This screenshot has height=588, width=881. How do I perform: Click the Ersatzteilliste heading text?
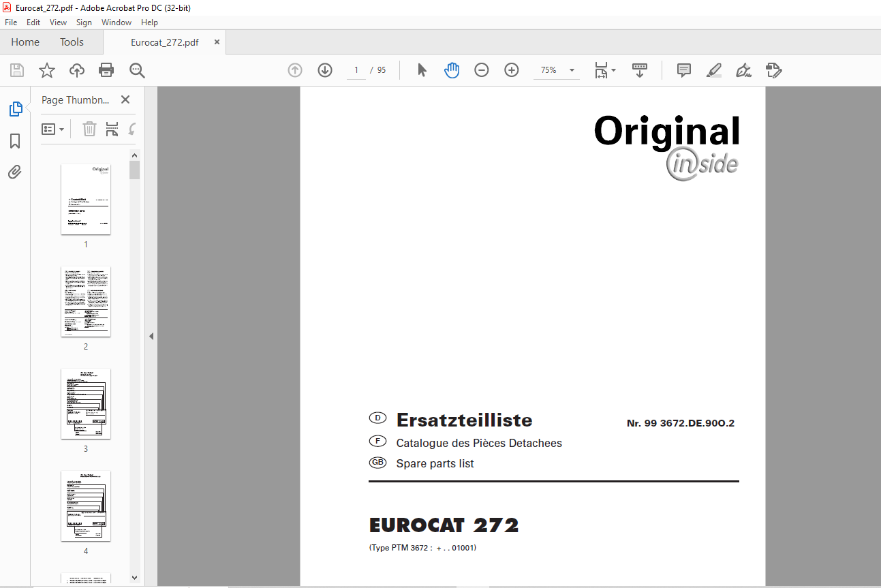[x=465, y=420]
